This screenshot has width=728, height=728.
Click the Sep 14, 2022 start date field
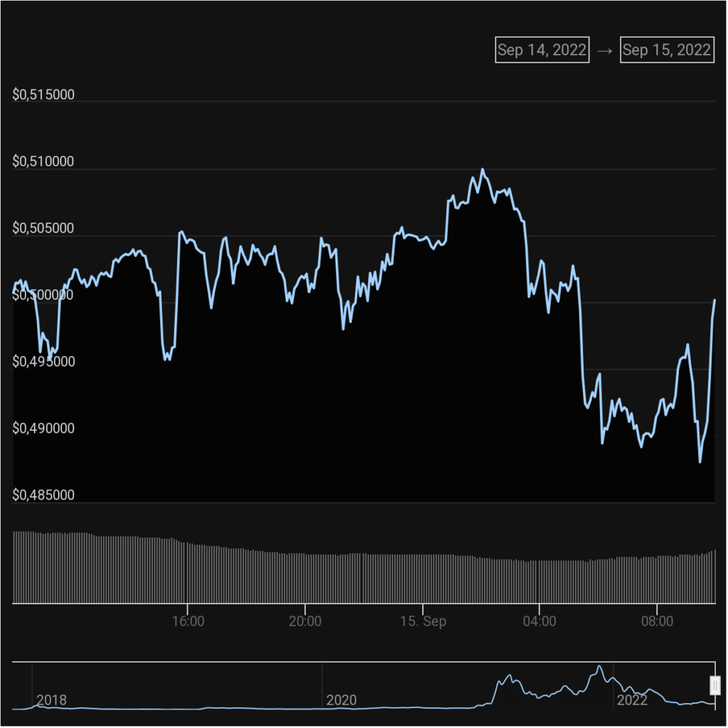[x=542, y=50]
